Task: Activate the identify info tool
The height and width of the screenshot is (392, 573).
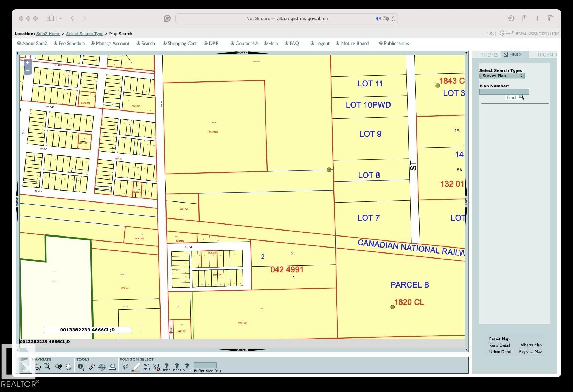Action: coord(81,367)
